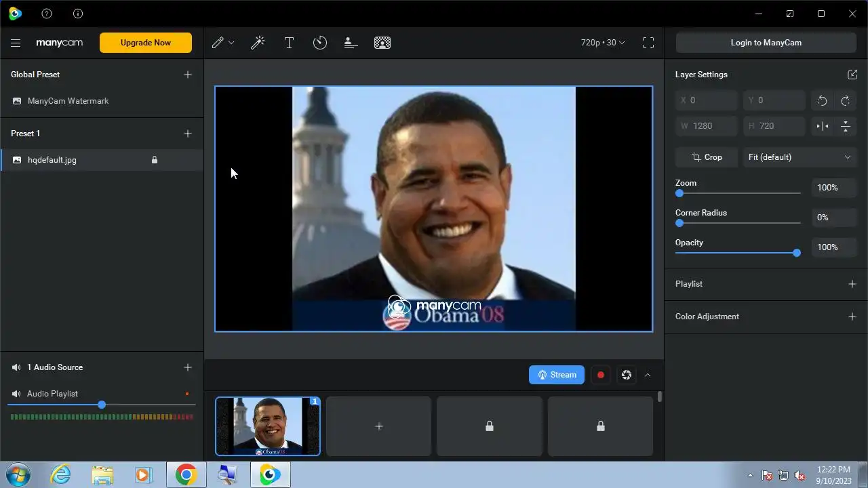This screenshot has width=868, height=488.
Task: Pop out the Layer Settings panel
Action: point(852,75)
